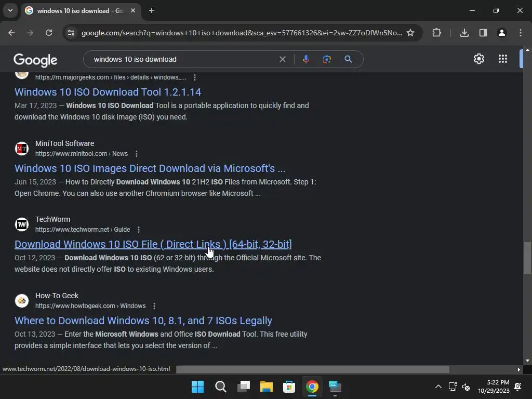Image resolution: width=532 pixels, height=399 pixels.
Task: Open Chrome profile icon
Action: click(x=501, y=33)
